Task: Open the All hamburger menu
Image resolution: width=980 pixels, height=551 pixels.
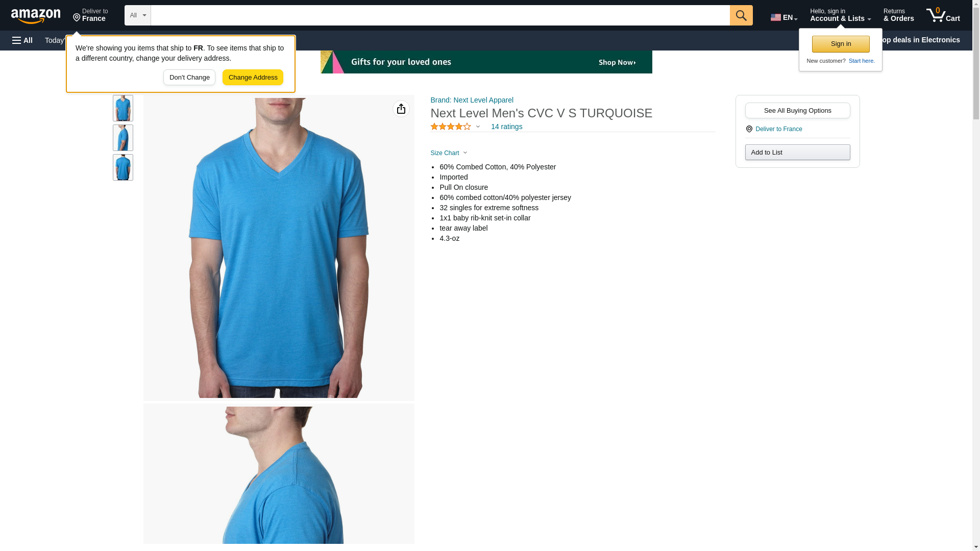Action: pyautogui.click(x=22, y=40)
